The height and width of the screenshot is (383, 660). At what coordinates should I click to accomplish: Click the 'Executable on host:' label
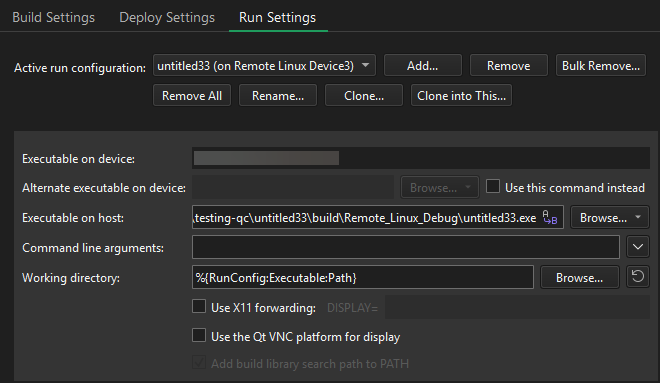73,218
